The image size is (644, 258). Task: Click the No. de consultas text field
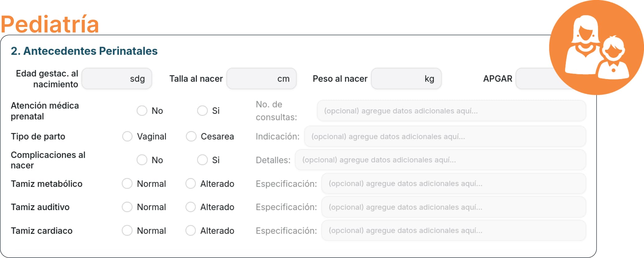click(451, 111)
